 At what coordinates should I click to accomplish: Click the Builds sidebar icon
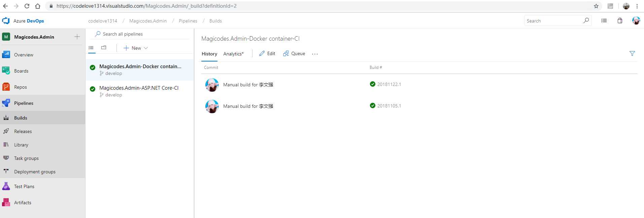6,118
